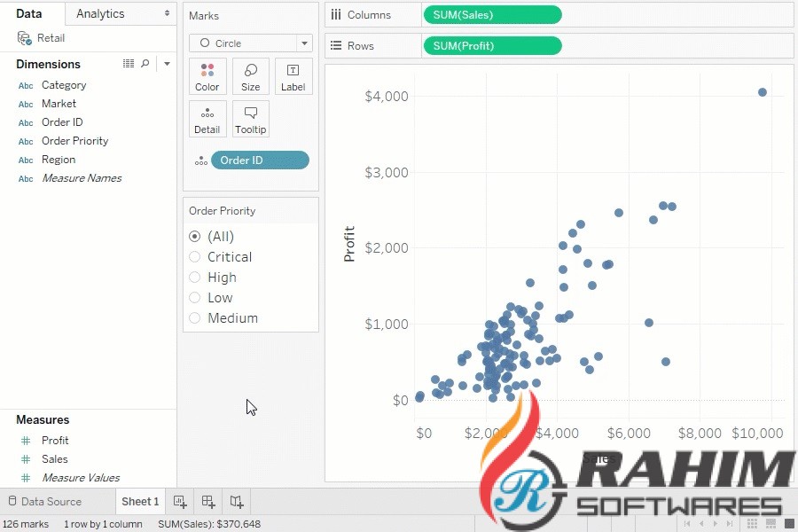Click the $6,000 tick on Sales axis

(x=629, y=434)
